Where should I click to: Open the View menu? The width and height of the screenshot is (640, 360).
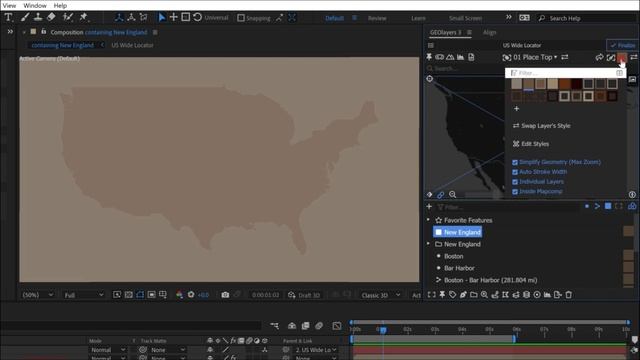tap(9, 5)
